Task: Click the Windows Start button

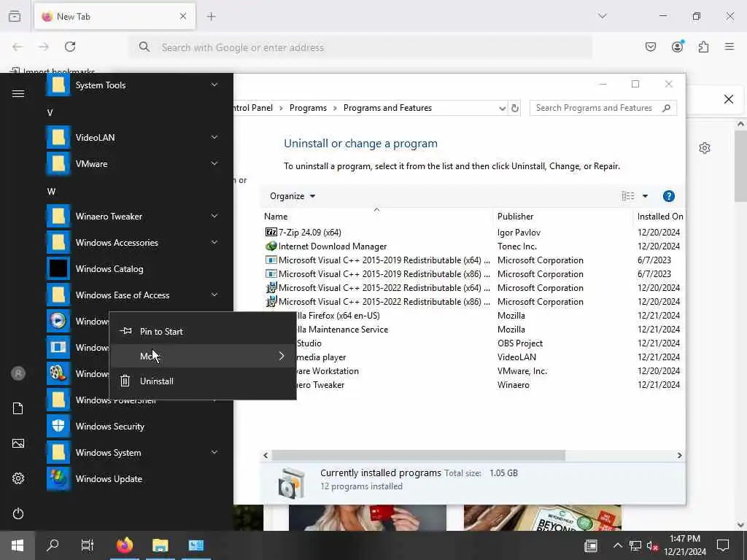Action: (x=18, y=545)
